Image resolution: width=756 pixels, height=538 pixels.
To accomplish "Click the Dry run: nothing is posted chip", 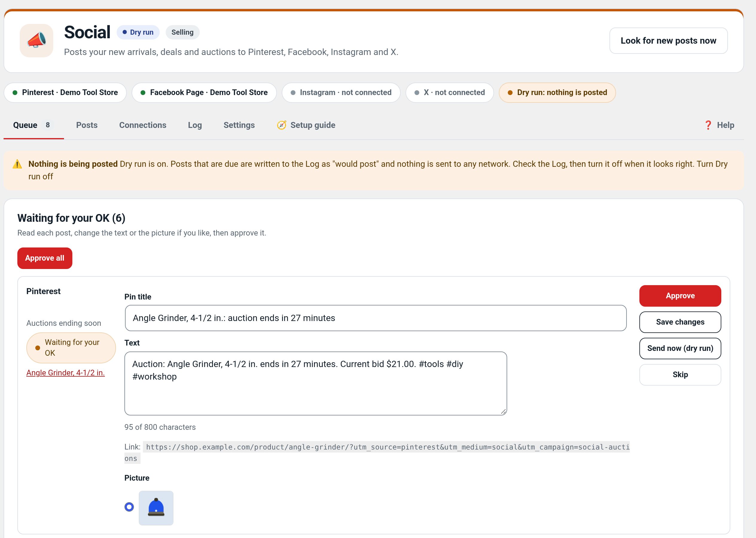I will click(557, 92).
